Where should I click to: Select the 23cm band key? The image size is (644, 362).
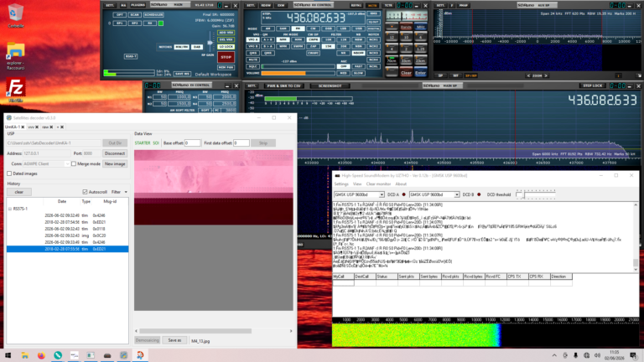[421, 60]
